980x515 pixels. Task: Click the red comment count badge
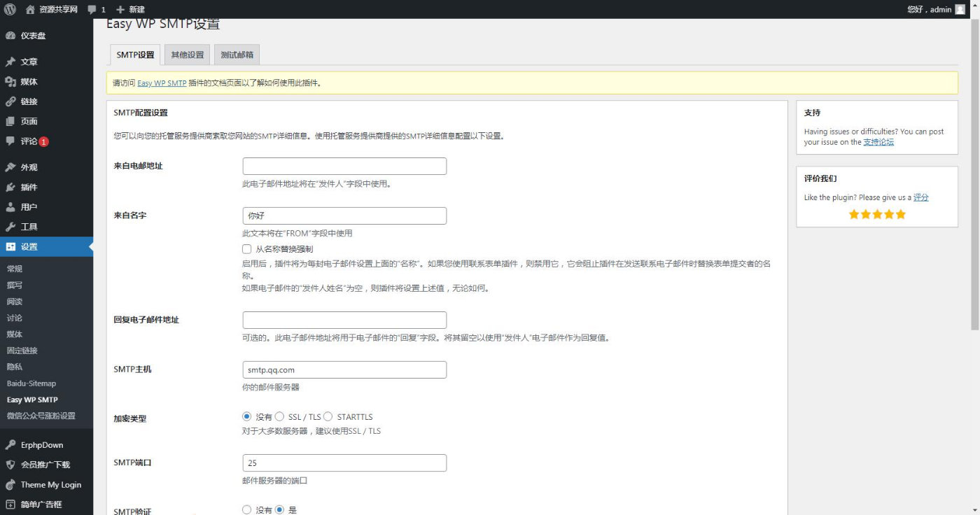(x=43, y=141)
